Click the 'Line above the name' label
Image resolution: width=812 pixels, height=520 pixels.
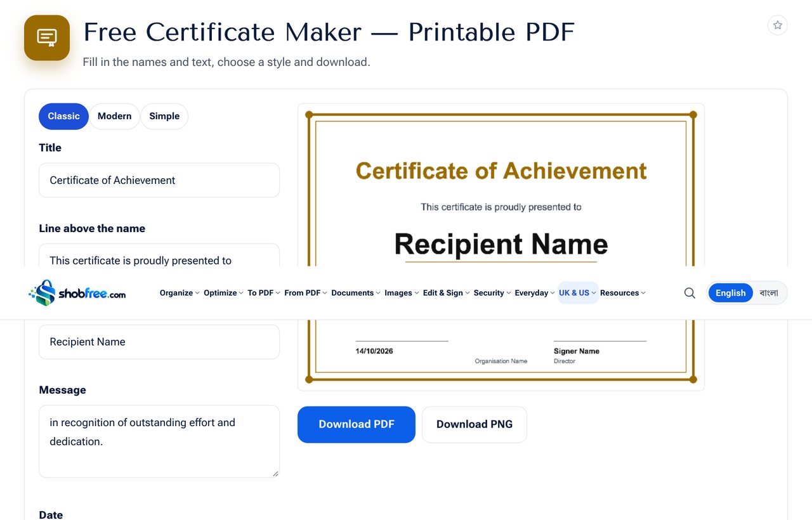[92, 228]
